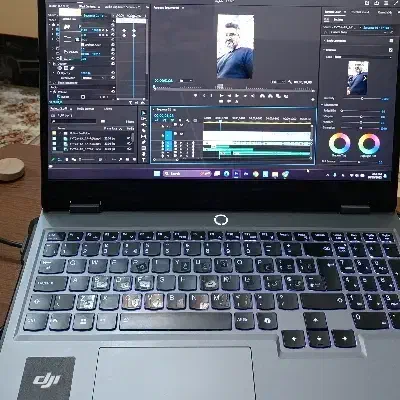Select the Track Select Forward tool
400x400 pixels.
tap(143, 119)
